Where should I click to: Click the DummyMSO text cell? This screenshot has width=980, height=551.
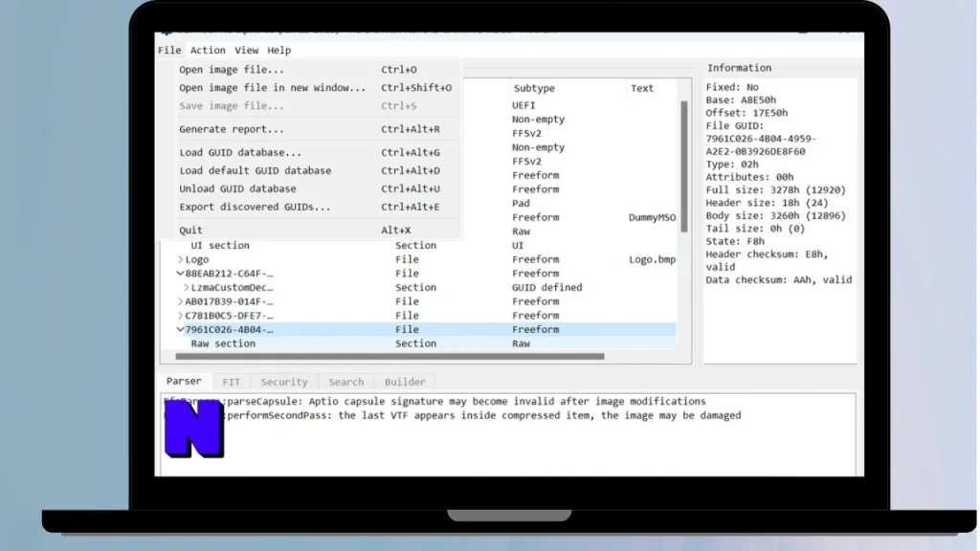652,217
